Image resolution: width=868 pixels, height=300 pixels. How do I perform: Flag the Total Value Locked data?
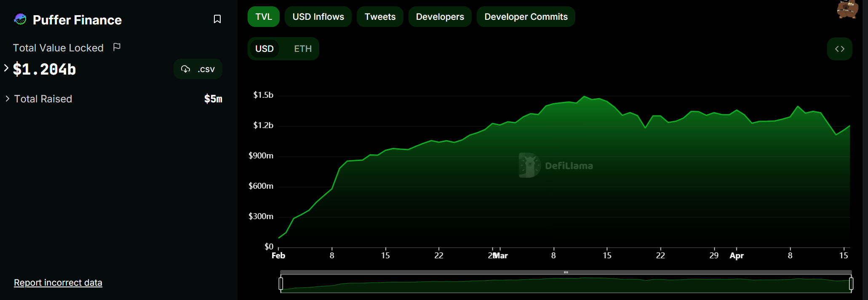(x=117, y=47)
